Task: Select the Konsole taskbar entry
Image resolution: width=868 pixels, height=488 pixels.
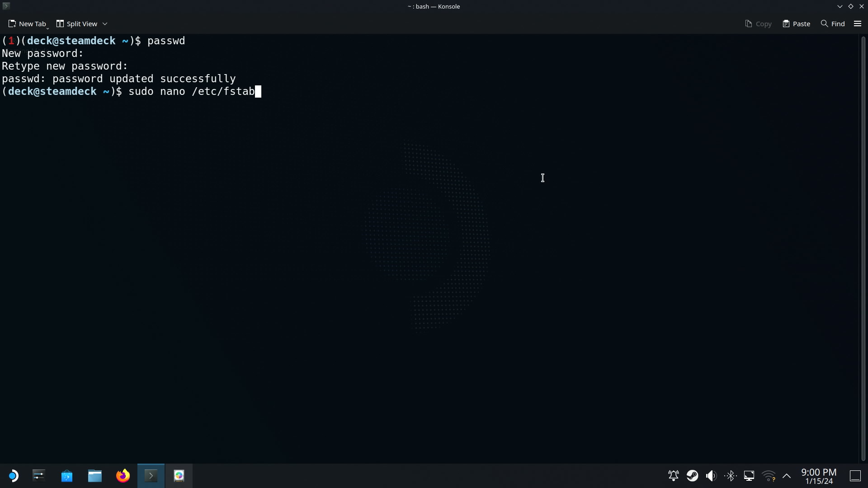Action: coord(151,476)
